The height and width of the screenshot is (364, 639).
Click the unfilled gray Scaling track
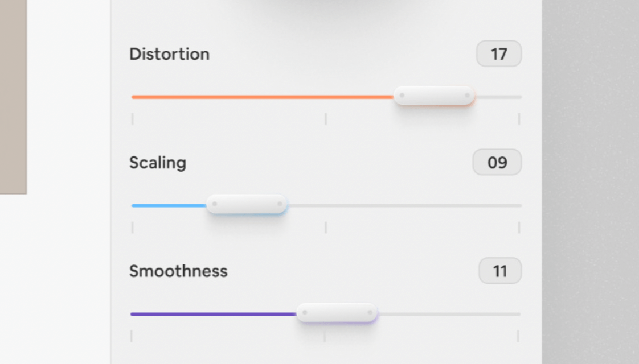point(404,205)
